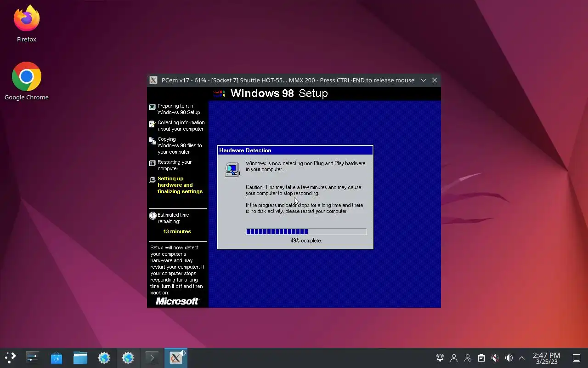Open the clock showing 2:47 PM
This screenshot has width=588, height=368.
point(546,358)
